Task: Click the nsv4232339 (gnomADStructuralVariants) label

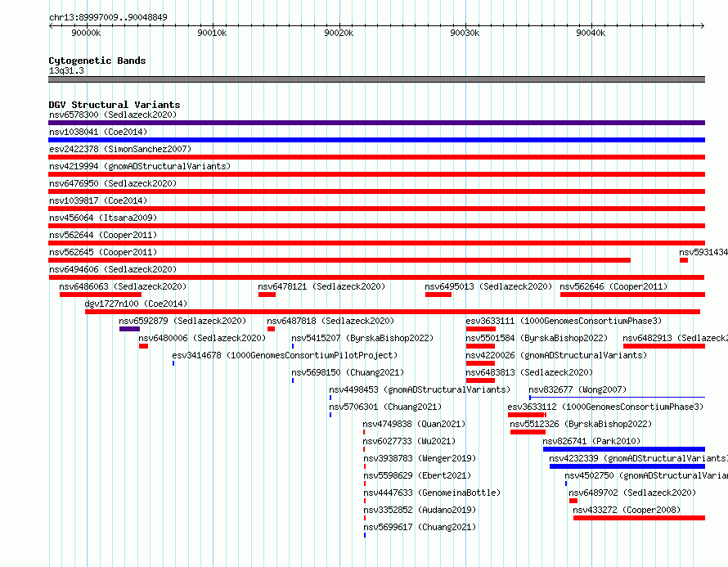Action: click(x=638, y=458)
